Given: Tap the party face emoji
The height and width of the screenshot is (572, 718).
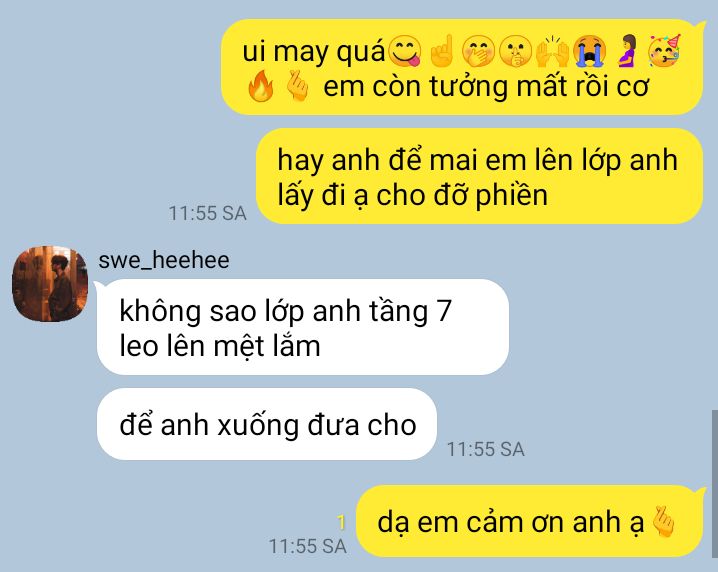Looking at the screenshot, I should click(x=664, y=50).
